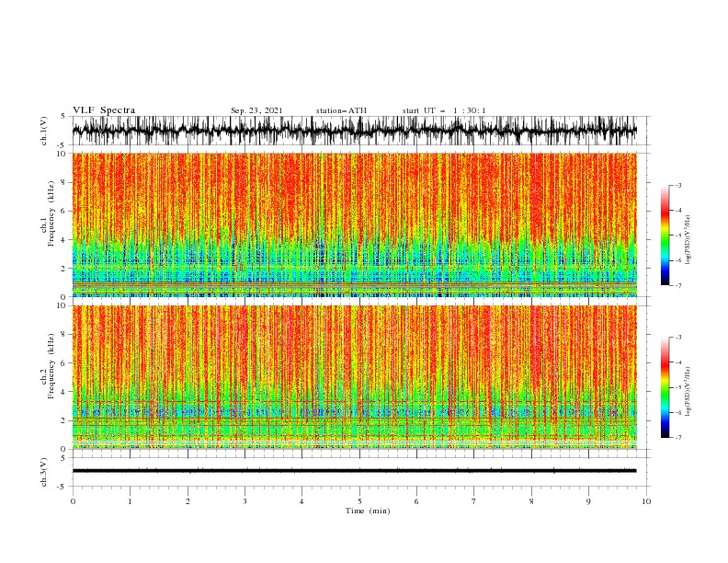This screenshot has height=563, width=728.
Task: Click time axis tick label "9"
Action: coord(588,501)
